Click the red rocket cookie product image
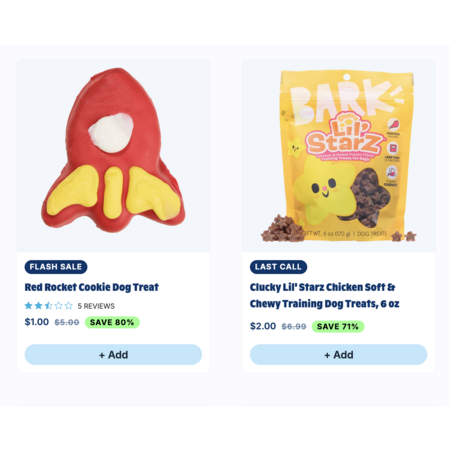Screen dimensions: 450x450 [113, 156]
